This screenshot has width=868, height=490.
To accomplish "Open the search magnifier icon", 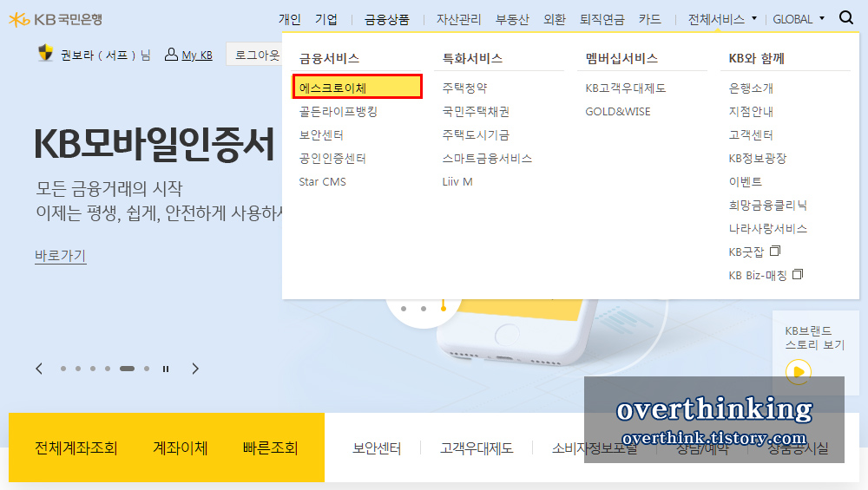I will click(x=845, y=17).
